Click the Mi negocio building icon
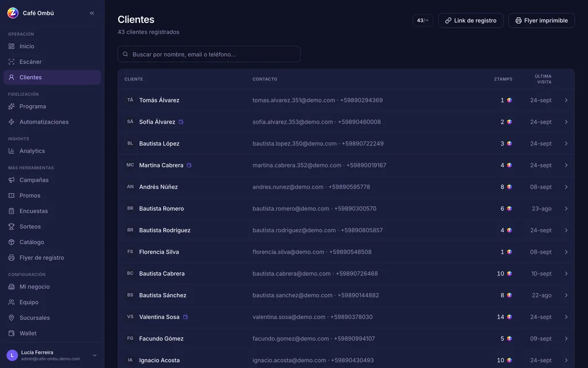Image resolution: width=588 pixels, height=368 pixels. (x=11, y=286)
